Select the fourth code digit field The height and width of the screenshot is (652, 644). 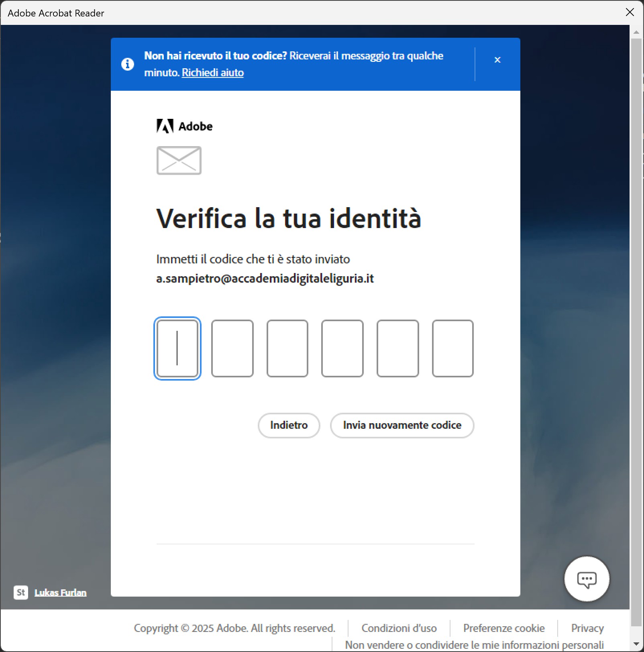(x=342, y=348)
